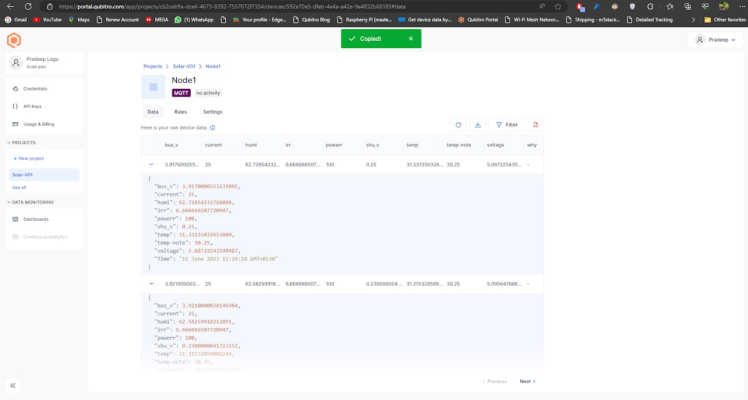Screen dimensions: 748x400
Task: Go to the Next page of data
Action: point(527,381)
